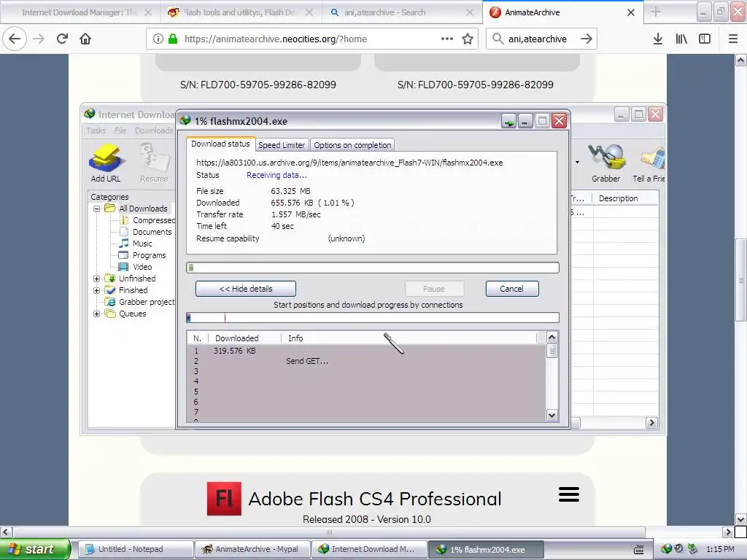
Task: Cancel the flashmx2004.exe download
Action: (512, 289)
